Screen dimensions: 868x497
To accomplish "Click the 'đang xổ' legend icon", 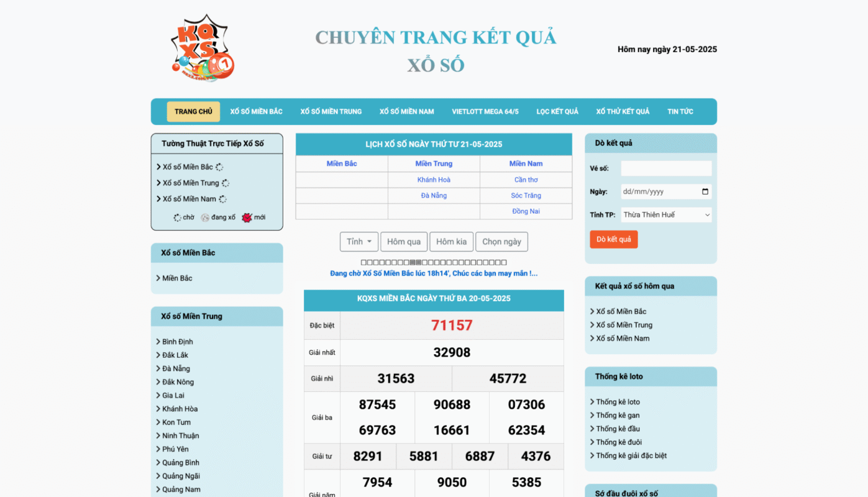I will pos(205,217).
